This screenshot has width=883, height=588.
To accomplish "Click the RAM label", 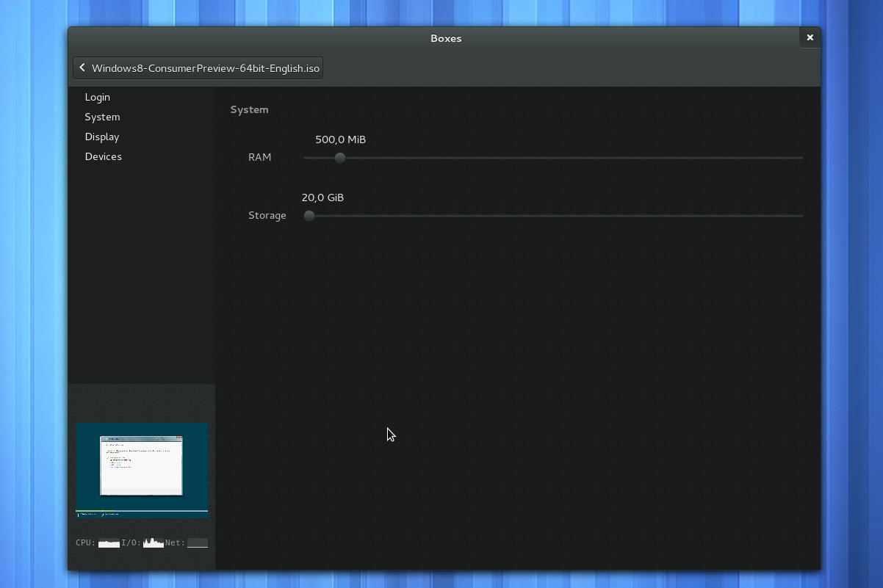I will pos(260,157).
